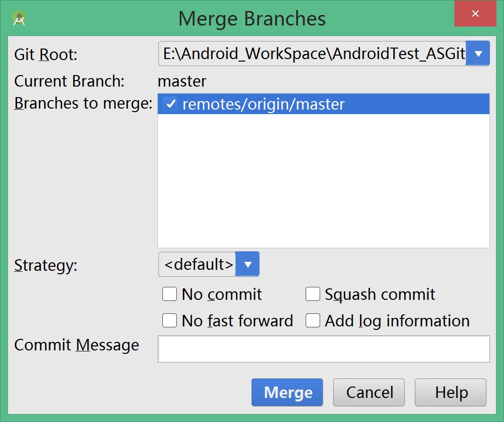Screen dimensions: 504x422
Task: Click the Strategy label
Action: [x=46, y=266]
